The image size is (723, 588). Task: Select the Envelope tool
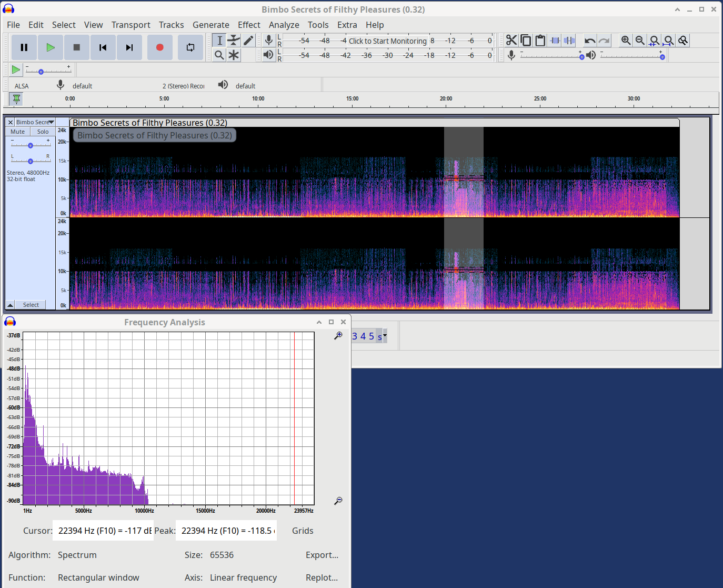(234, 41)
